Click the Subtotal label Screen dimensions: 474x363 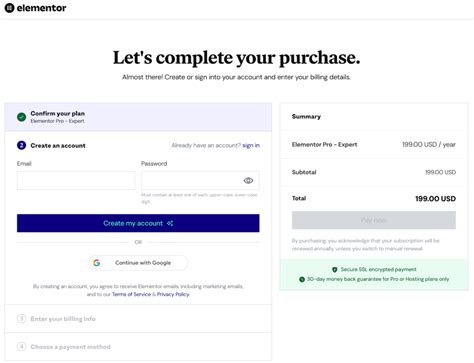pos(304,172)
